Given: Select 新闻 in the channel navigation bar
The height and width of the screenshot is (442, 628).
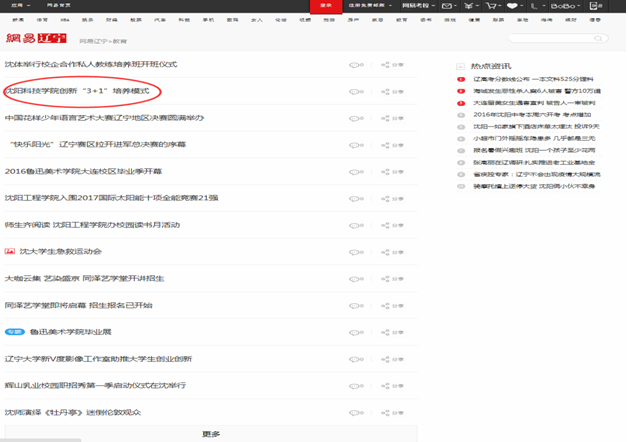Looking at the screenshot, I should [x=15, y=19].
